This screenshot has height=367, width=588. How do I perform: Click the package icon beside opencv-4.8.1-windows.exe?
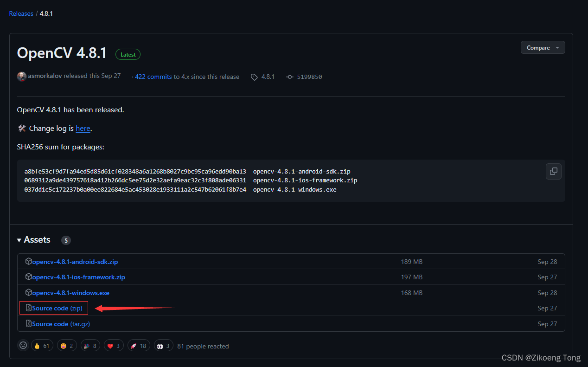[28, 292]
